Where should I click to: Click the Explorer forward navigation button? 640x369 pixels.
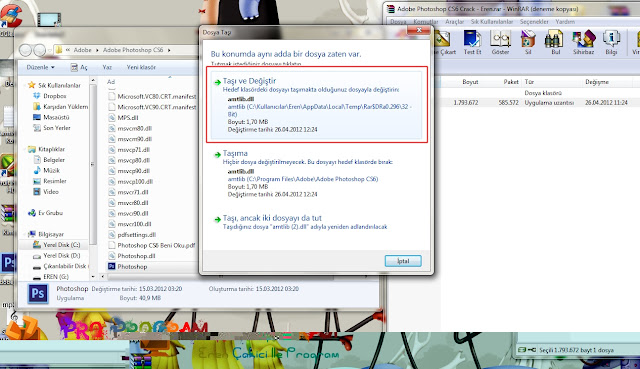[39, 50]
